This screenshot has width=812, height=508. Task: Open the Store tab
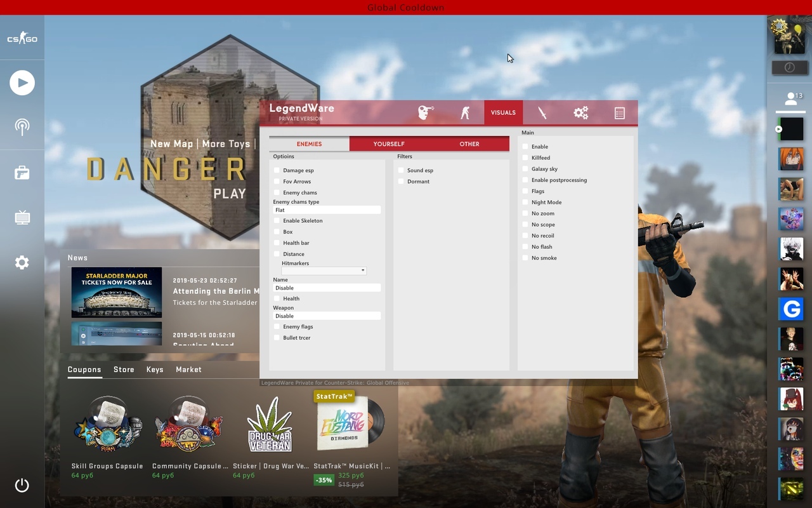pyautogui.click(x=124, y=370)
